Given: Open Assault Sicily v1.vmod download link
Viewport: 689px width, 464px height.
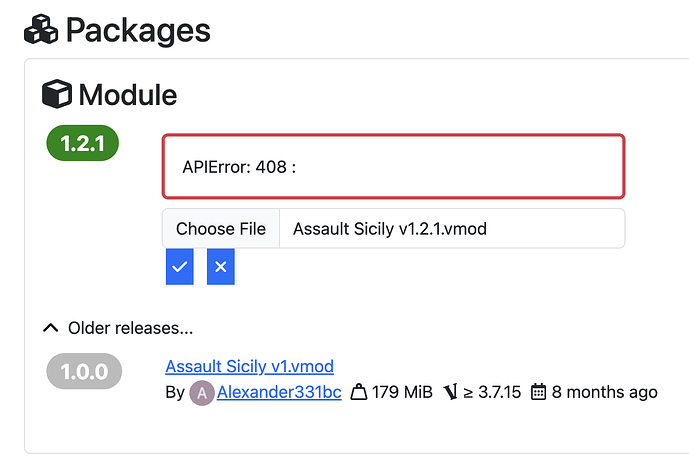Looking at the screenshot, I should click(x=249, y=366).
